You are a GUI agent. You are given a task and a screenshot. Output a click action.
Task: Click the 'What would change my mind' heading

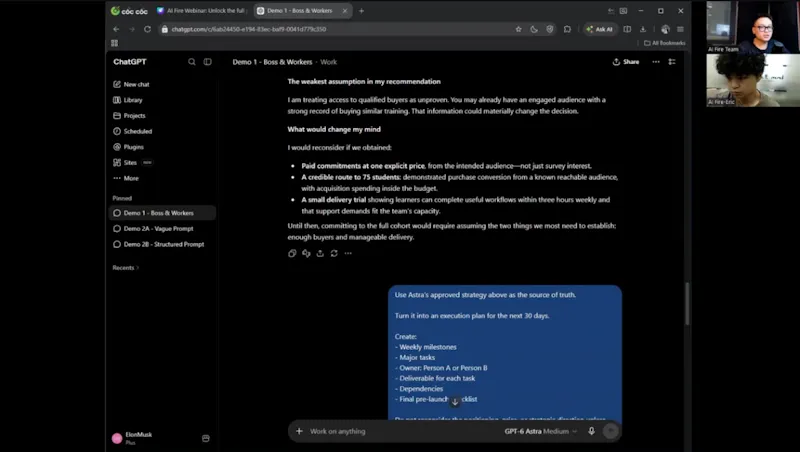tap(334, 130)
